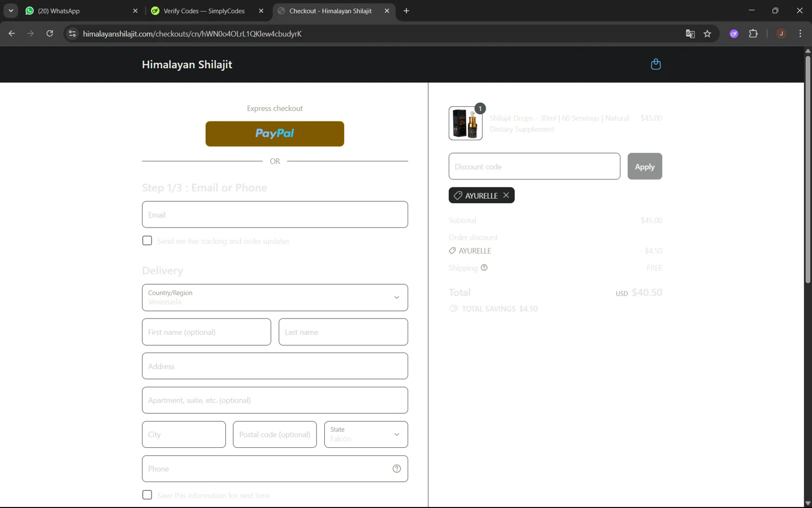Click the FREE shipping value
The image size is (812, 508).
pyautogui.click(x=654, y=268)
